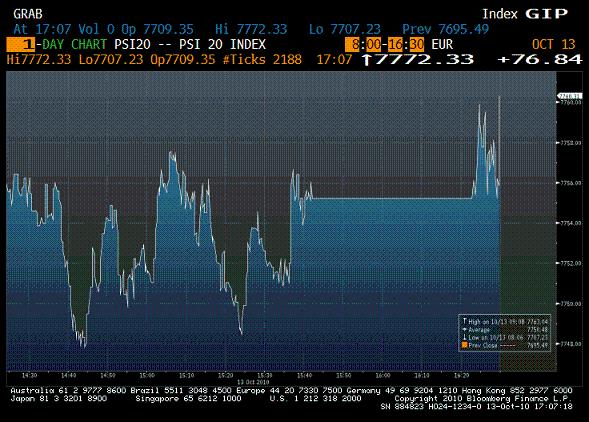
Task: Edit the start hour field showing 8
Action: click(x=353, y=45)
